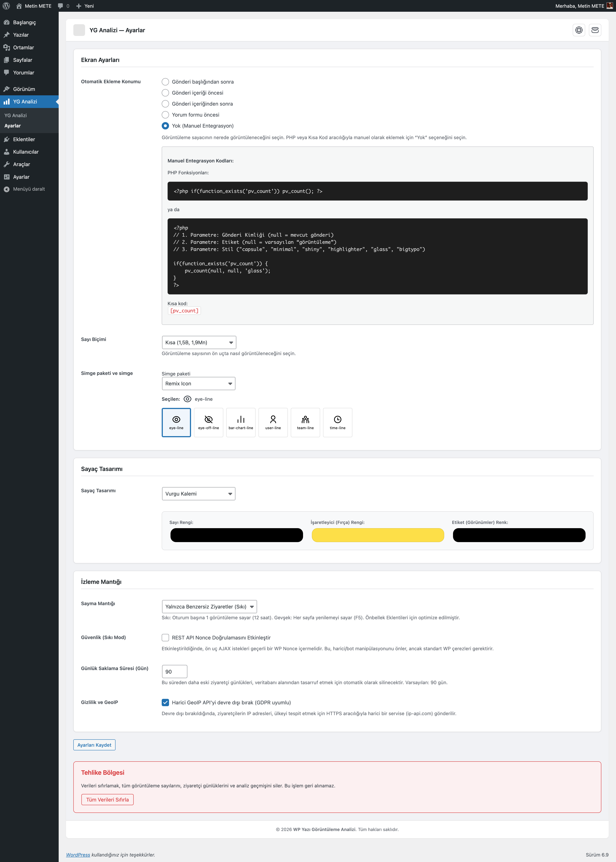Click the support lifebuoy icon in header
This screenshot has height=862, width=616.
click(578, 30)
